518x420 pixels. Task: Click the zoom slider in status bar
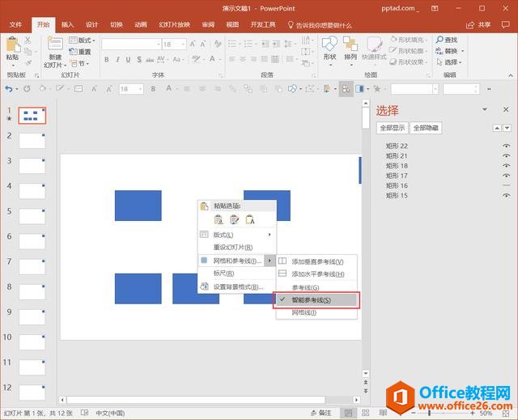[453, 414]
